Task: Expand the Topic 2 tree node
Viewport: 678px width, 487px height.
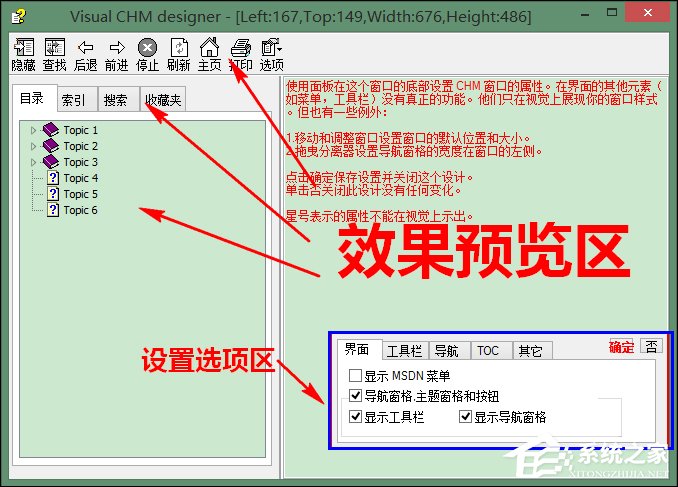Action: (33, 146)
